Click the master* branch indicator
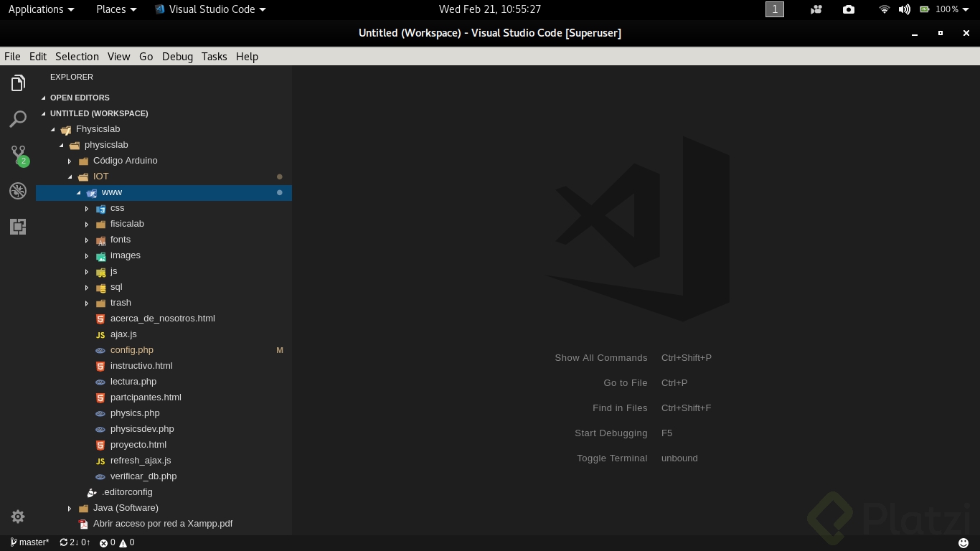 coord(29,542)
